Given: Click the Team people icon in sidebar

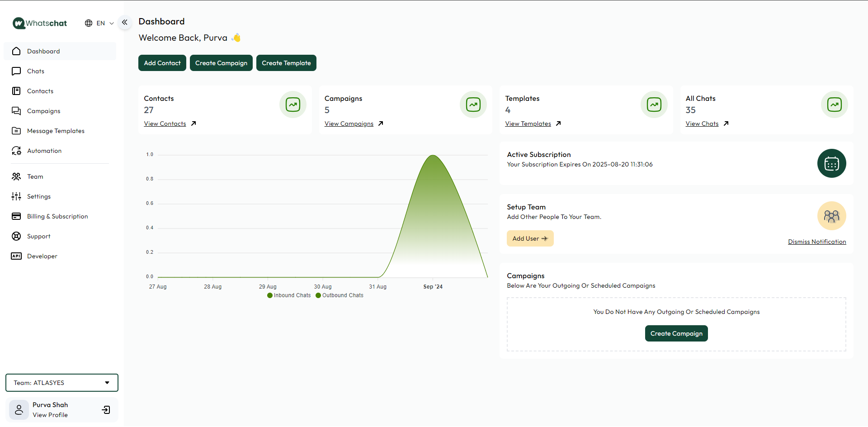Looking at the screenshot, I should [16, 176].
